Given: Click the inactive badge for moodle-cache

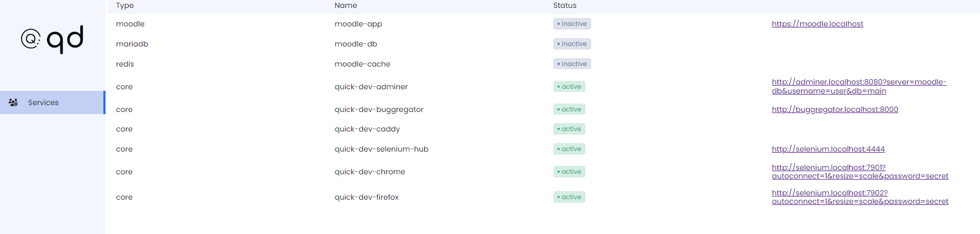Looking at the screenshot, I should (572, 64).
